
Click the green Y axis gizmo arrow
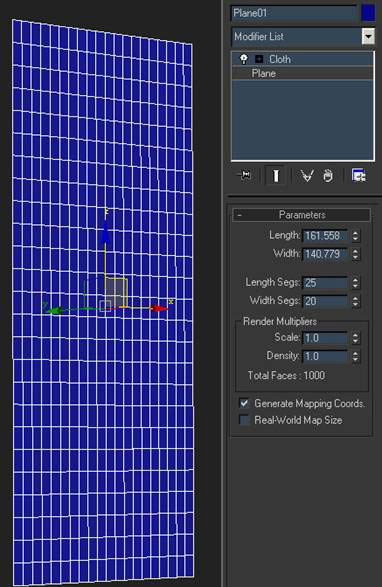click(x=54, y=310)
